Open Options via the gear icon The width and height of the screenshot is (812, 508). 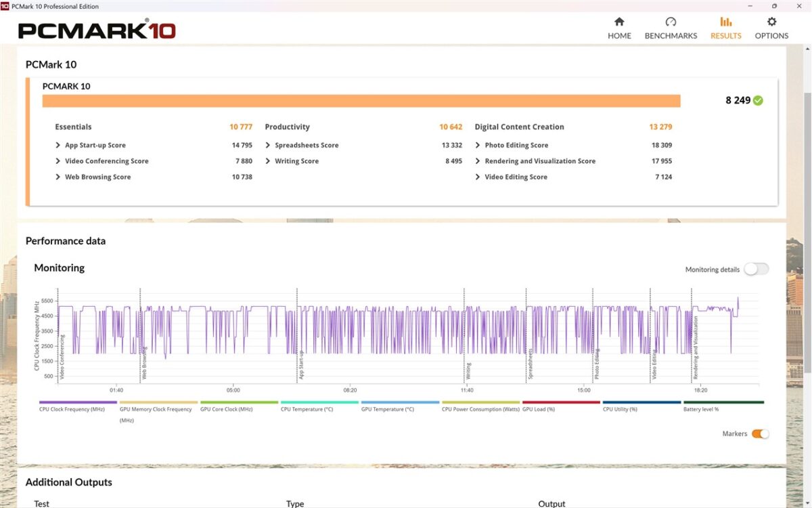(771, 22)
